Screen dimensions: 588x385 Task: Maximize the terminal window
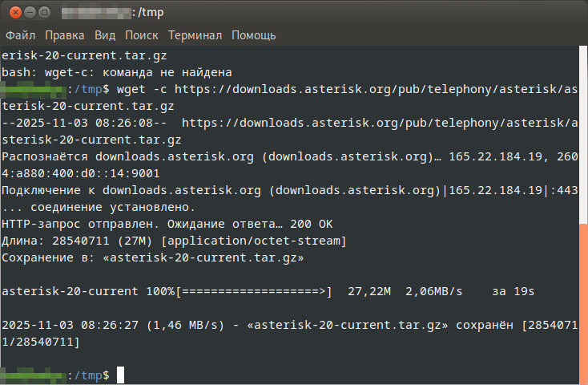click(x=45, y=13)
